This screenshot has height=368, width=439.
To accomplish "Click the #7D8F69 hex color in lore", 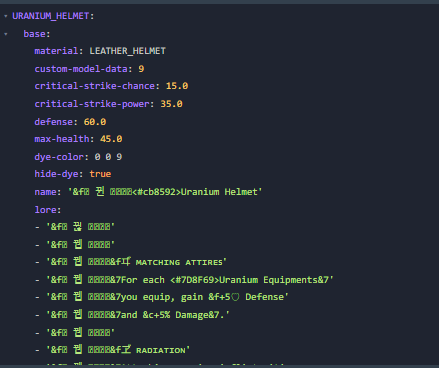I will (194, 280).
